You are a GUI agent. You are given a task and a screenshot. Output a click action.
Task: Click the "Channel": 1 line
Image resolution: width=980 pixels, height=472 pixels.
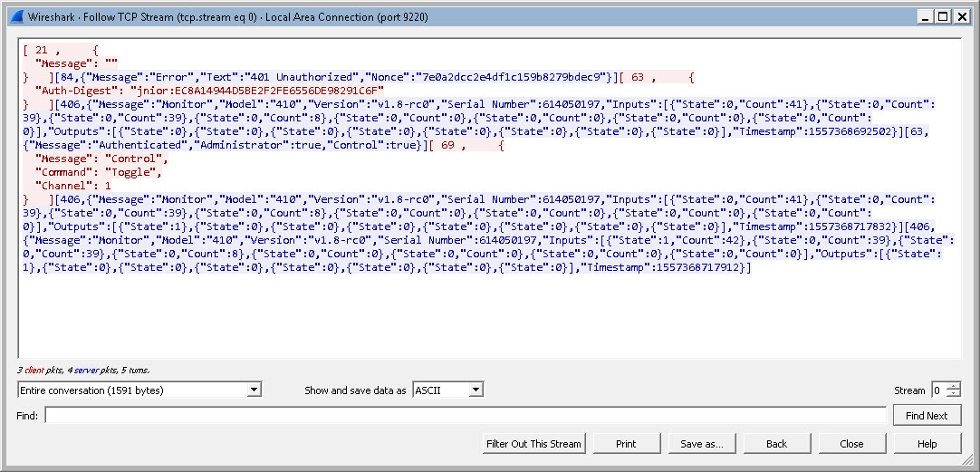click(x=73, y=186)
